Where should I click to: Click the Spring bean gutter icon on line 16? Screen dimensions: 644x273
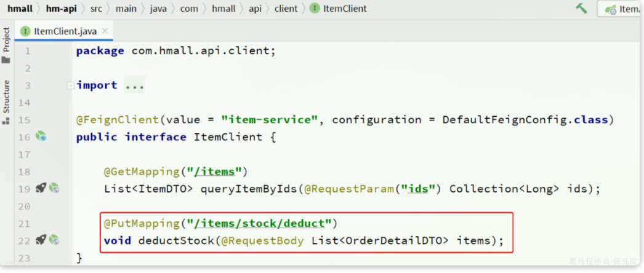click(x=41, y=136)
